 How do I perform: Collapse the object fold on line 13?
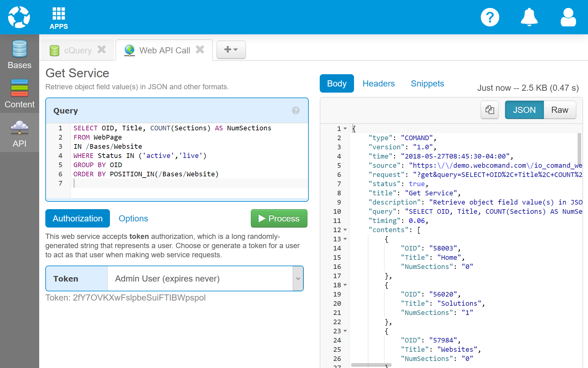(345, 239)
